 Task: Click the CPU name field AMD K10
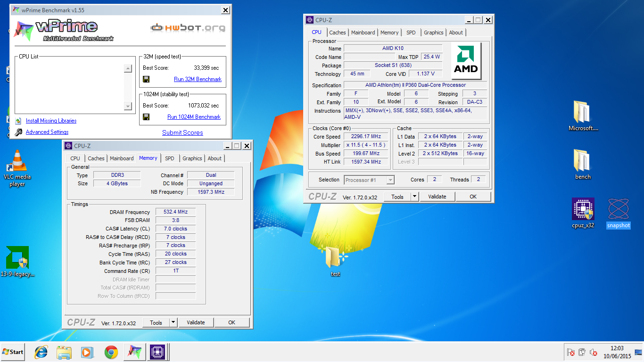point(393,48)
